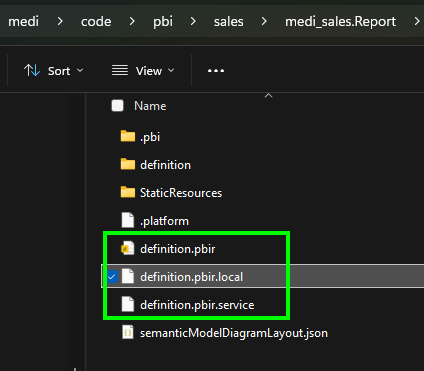Select the semanticModelDiagramLayout.json file name

click(234, 333)
